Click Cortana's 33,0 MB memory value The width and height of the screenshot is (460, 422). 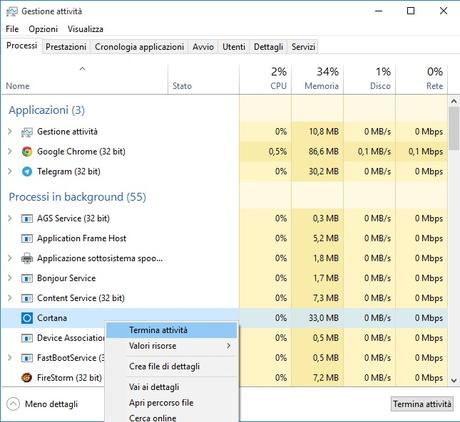click(x=323, y=318)
